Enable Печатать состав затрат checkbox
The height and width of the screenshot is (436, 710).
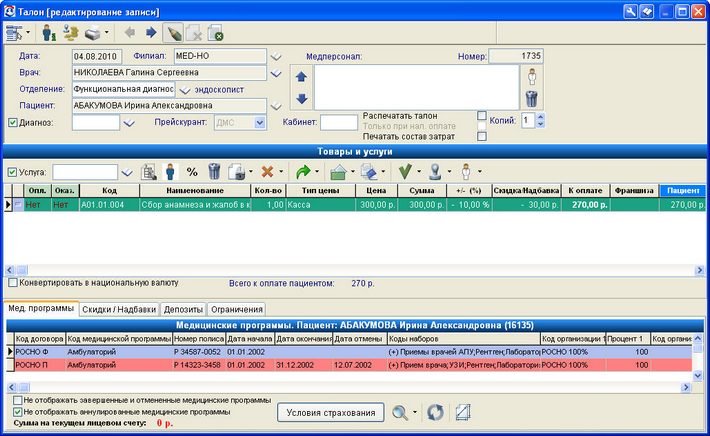coord(482,136)
